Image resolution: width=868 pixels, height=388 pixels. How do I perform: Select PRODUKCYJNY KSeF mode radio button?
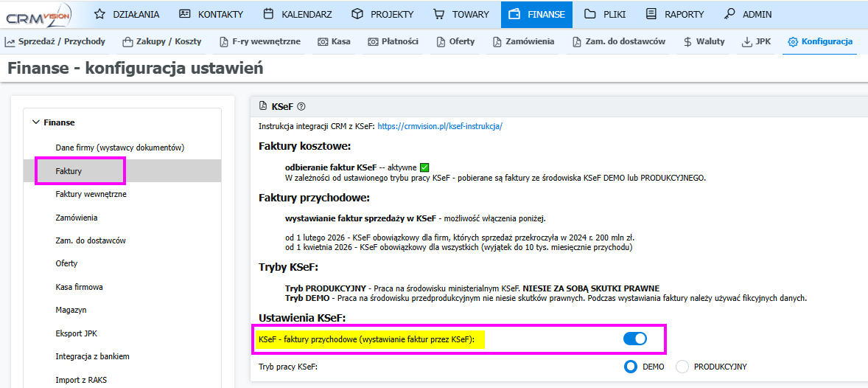point(682,367)
